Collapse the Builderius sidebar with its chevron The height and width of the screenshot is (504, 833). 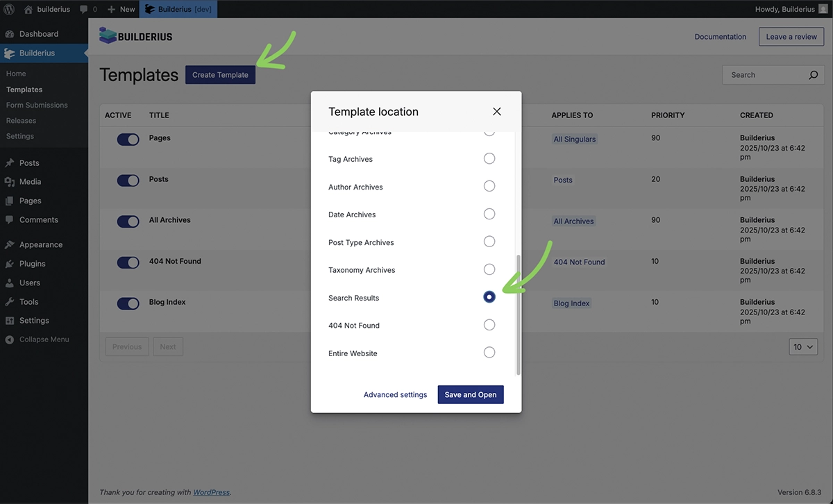(85, 52)
